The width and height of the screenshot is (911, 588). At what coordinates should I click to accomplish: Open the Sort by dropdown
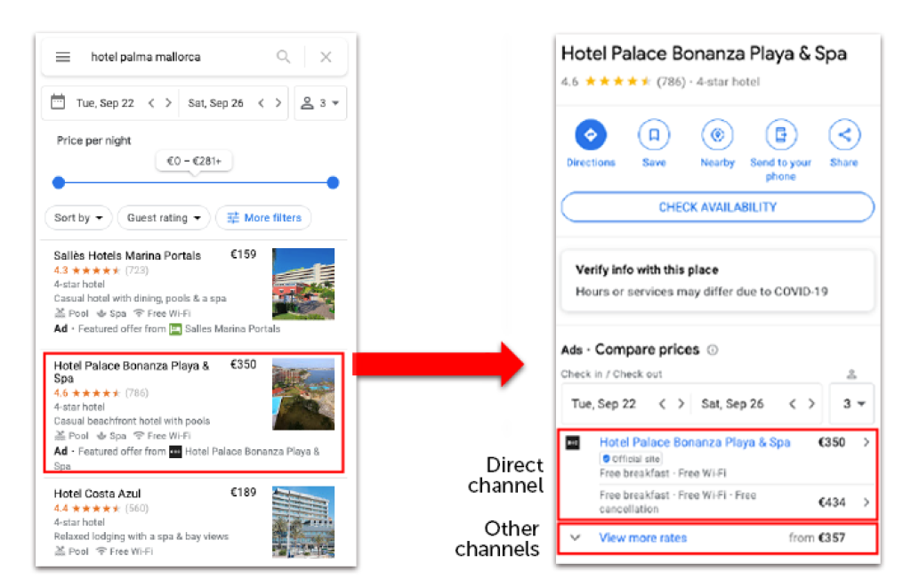coord(78,218)
